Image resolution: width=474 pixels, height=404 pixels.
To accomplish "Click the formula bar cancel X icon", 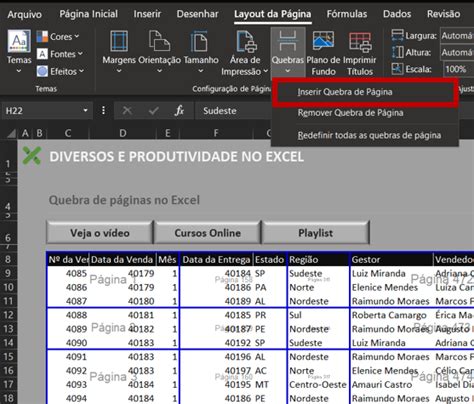I will pos(127,111).
